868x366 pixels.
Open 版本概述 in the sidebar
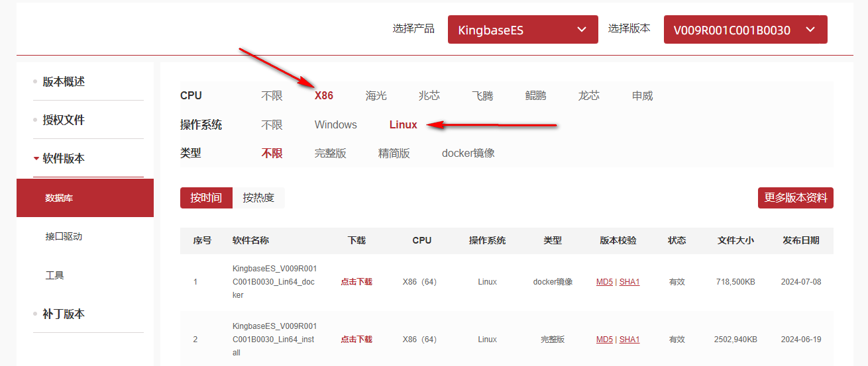(64, 82)
